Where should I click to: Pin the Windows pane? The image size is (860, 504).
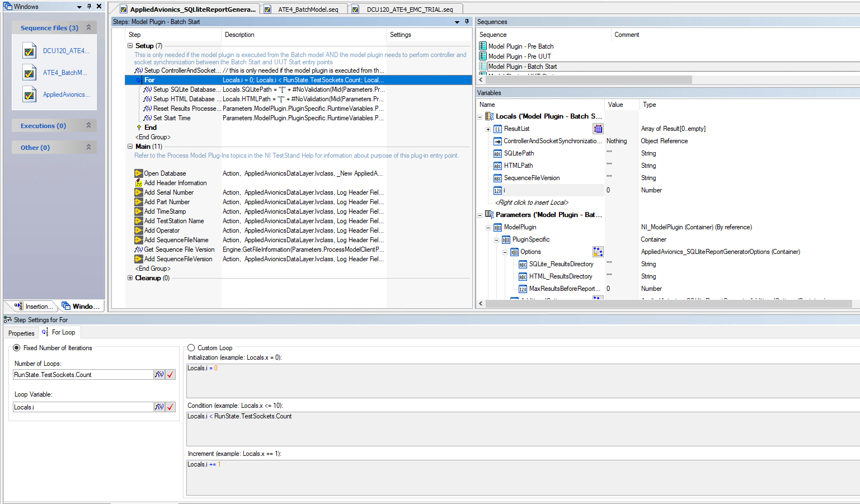pos(89,7)
